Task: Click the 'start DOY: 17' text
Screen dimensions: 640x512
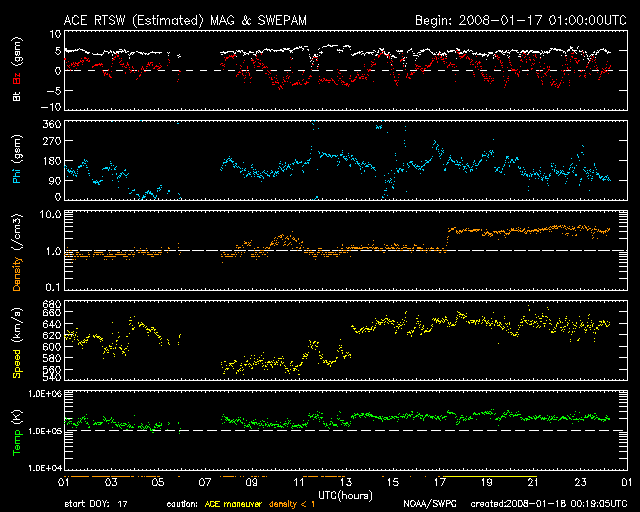Action: 97,504
